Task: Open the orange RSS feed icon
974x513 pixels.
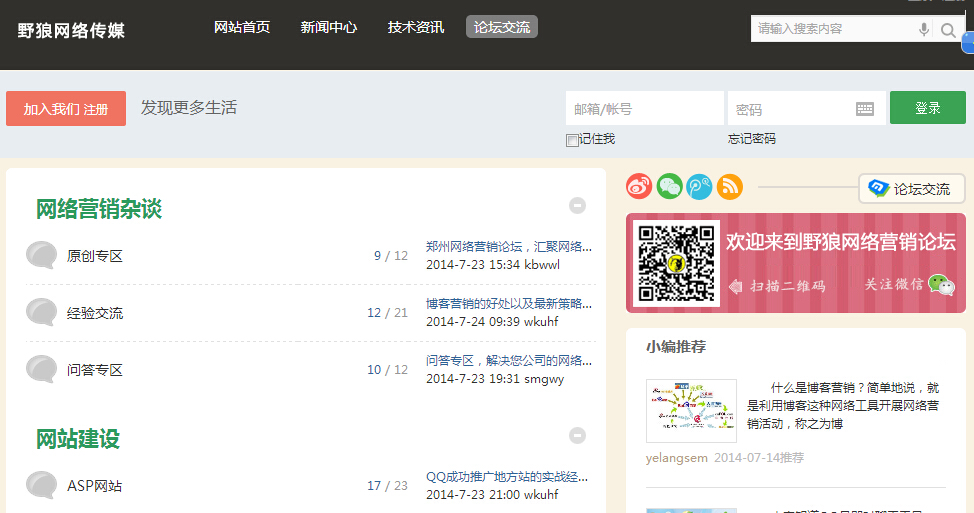Action: pos(730,186)
